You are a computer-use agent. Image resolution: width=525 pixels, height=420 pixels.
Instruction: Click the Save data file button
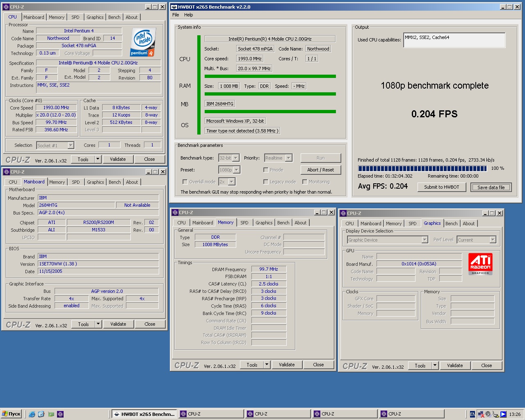491,187
